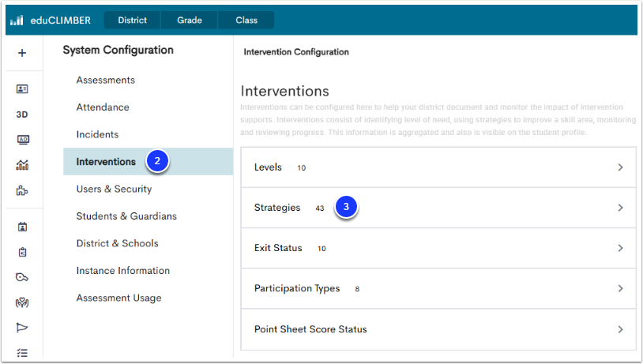Click the Levels count 10
The width and height of the screenshot is (643, 364).
tap(302, 167)
